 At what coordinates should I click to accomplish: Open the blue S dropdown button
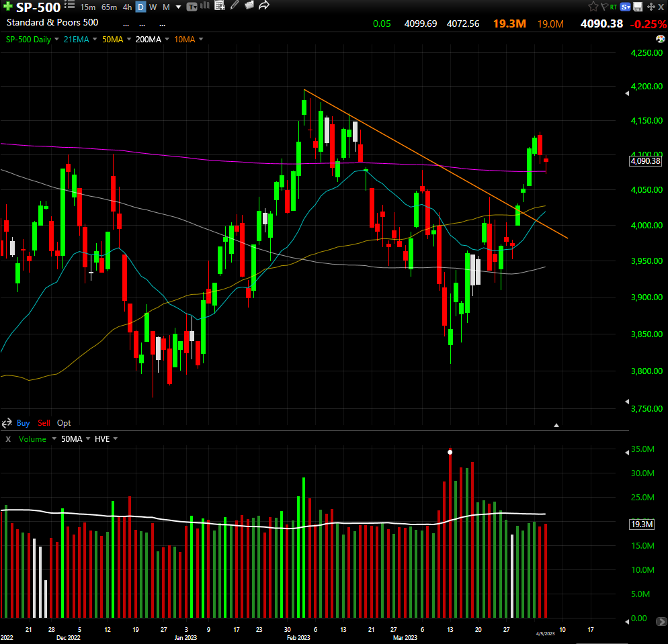626,7
